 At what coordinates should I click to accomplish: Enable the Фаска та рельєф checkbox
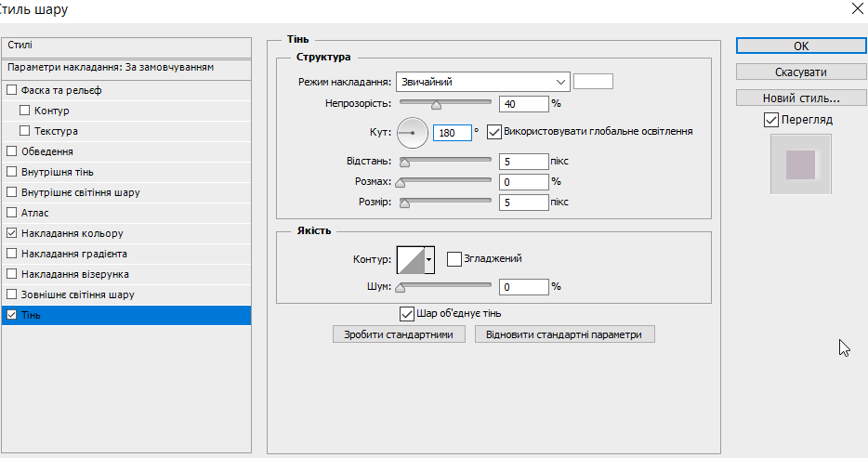pyautogui.click(x=12, y=89)
